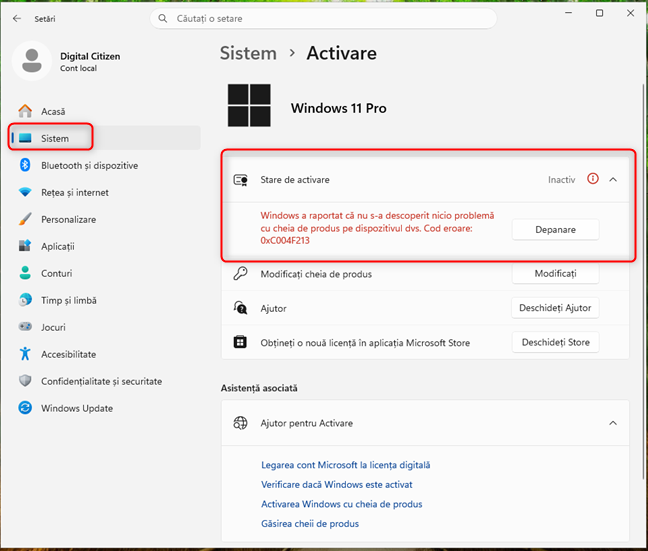Click the Bluetooth icon in sidebar

(x=25, y=165)
